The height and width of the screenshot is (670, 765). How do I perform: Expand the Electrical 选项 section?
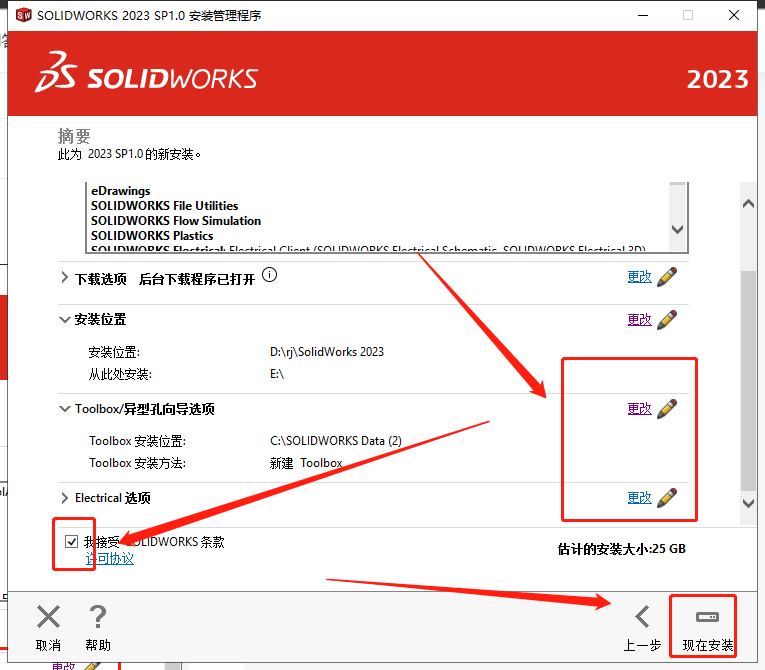coord(64,498)
